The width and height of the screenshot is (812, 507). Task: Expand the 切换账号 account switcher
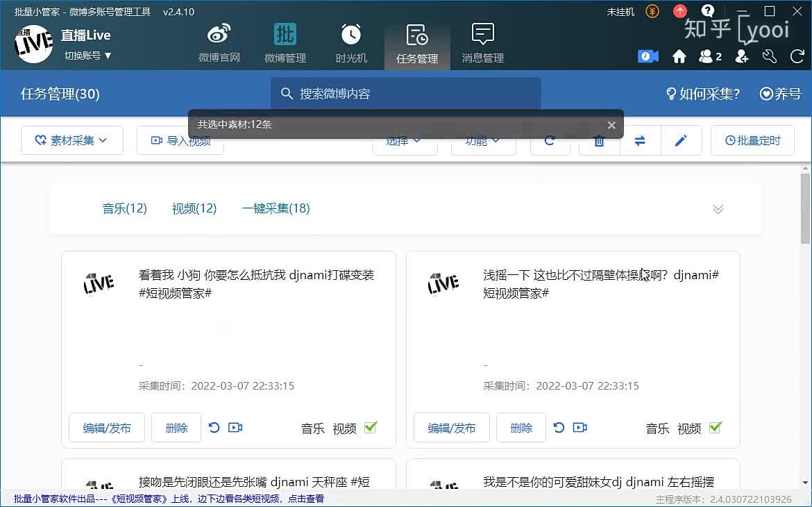coord(87,56)
